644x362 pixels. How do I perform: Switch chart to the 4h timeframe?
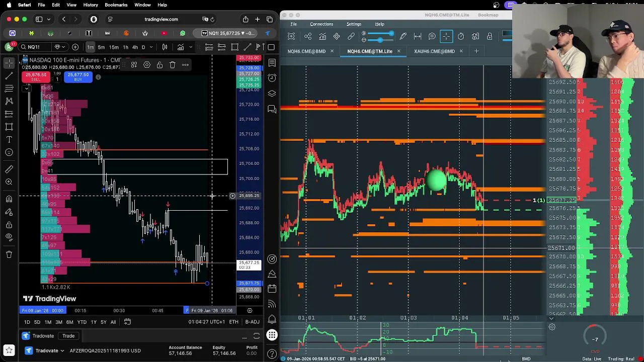pos(135,47)
